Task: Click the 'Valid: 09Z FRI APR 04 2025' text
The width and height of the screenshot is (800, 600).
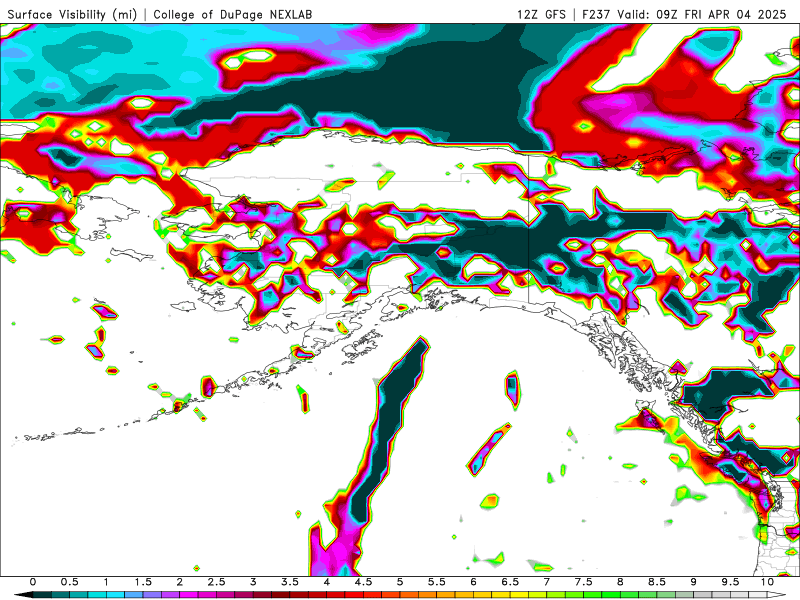Action: [702, 14]
